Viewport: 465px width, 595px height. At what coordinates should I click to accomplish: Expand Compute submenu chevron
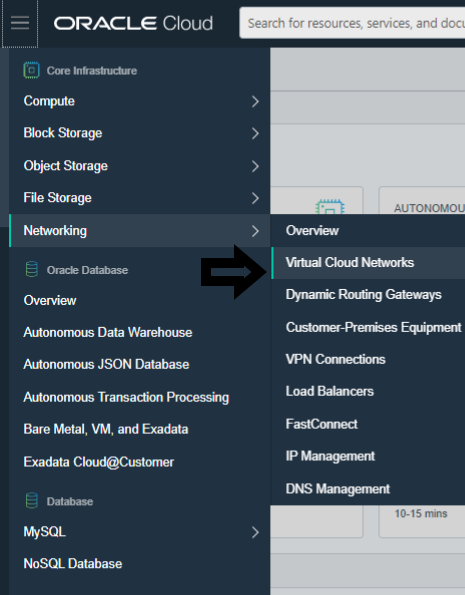click(x=255, y=101)
